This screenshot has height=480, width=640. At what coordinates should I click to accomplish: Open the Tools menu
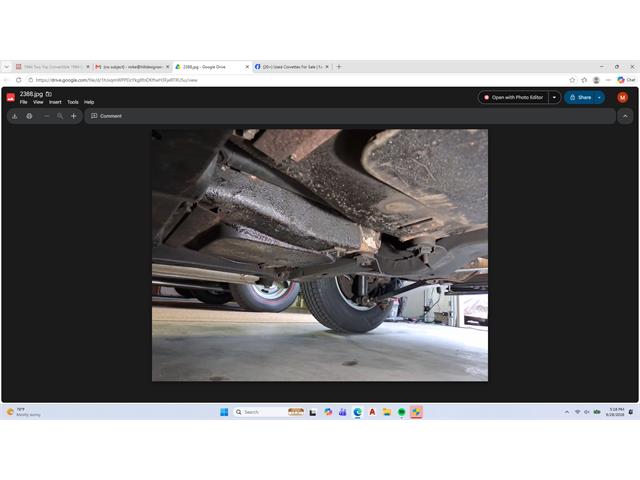pyautogui.click(x=73, y=102)
